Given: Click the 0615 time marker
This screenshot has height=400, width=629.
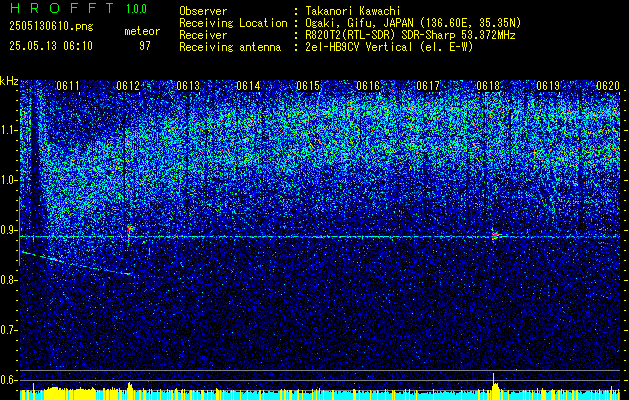Looking at the screenshot, I should tap(308, 86).
